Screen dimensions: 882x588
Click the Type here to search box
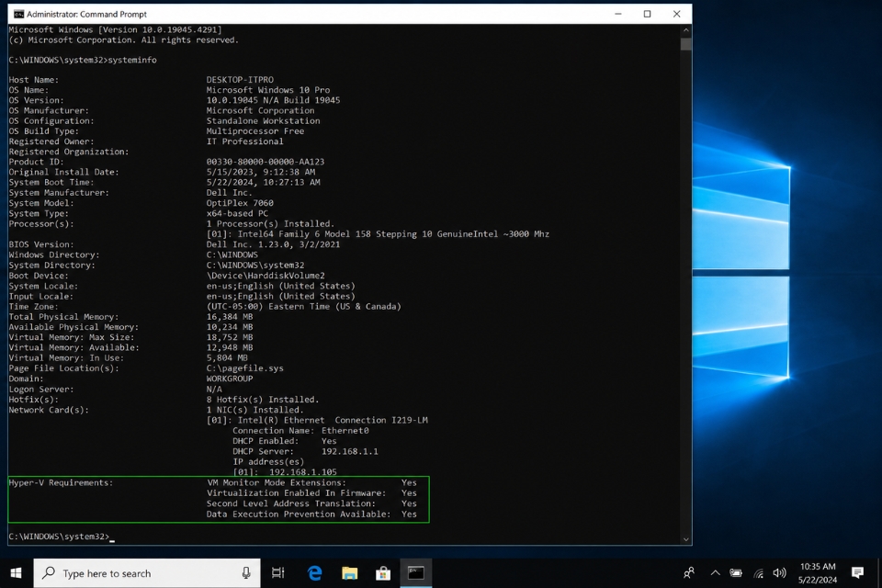(x=147, y=572)
